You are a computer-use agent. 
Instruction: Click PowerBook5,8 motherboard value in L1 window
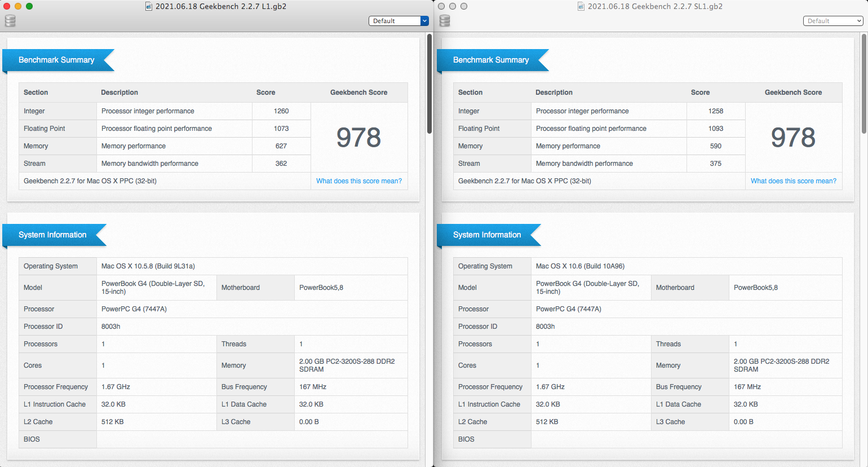pos(321,288)
